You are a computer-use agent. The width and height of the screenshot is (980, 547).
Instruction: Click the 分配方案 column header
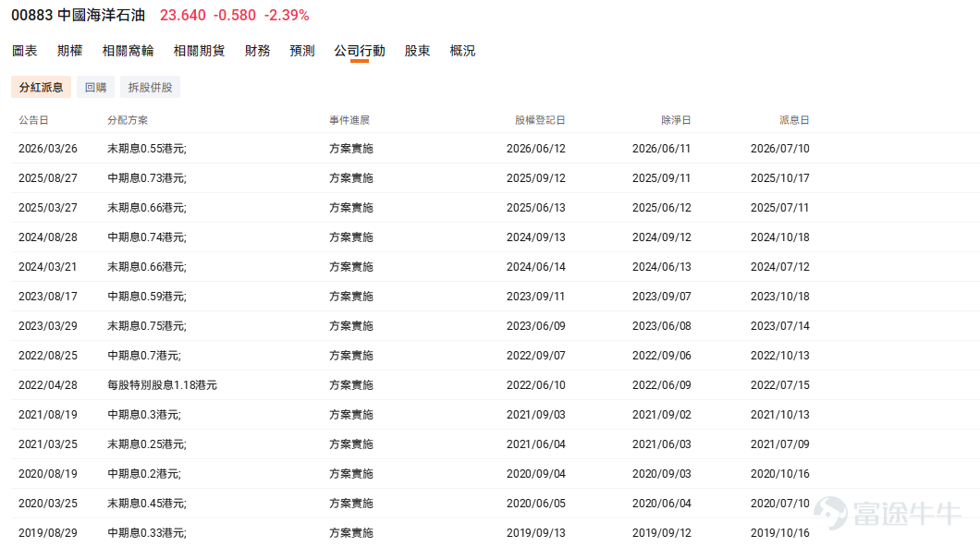click(128, 120)
